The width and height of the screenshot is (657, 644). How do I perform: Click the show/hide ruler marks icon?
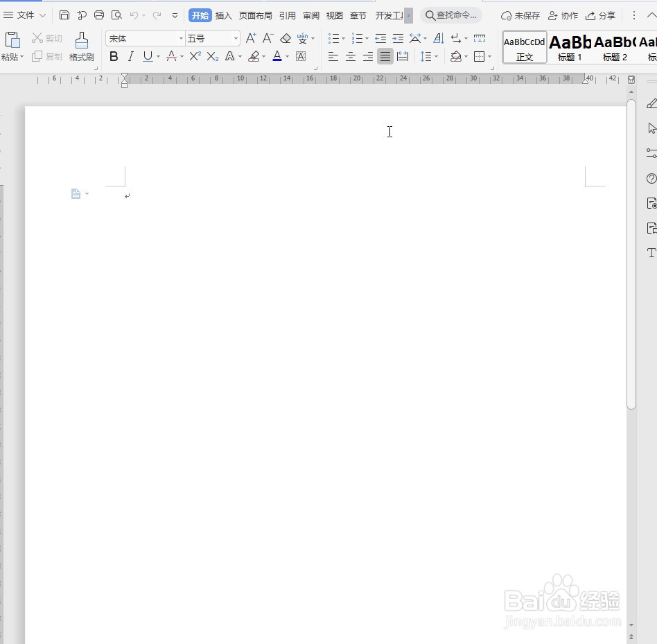tap(480, 39)
